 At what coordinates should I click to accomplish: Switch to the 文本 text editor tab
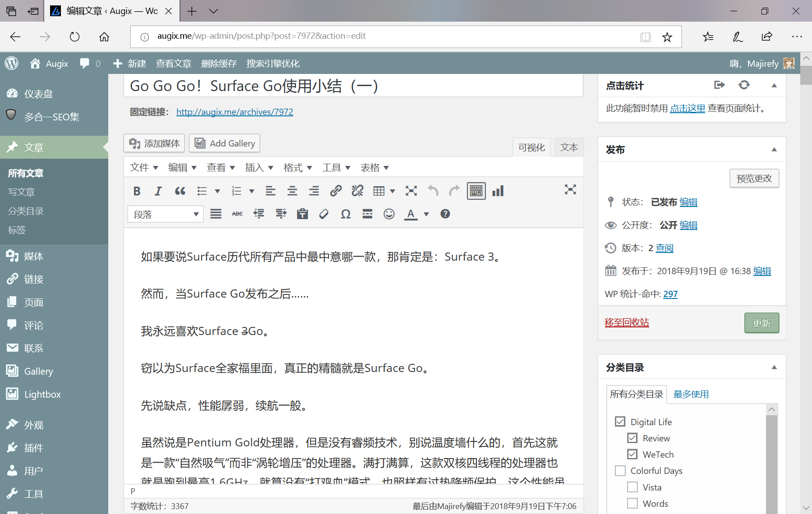pos(569,147)
